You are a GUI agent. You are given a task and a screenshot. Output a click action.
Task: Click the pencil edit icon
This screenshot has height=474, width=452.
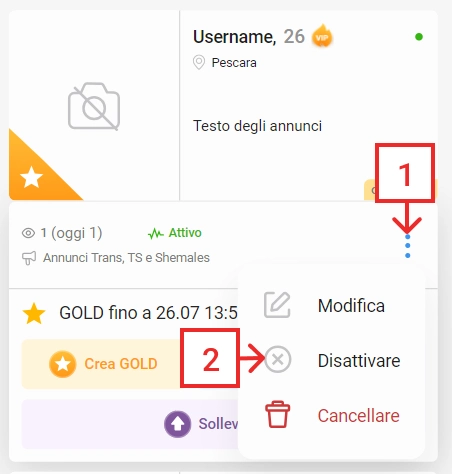[x=277, y=305]
